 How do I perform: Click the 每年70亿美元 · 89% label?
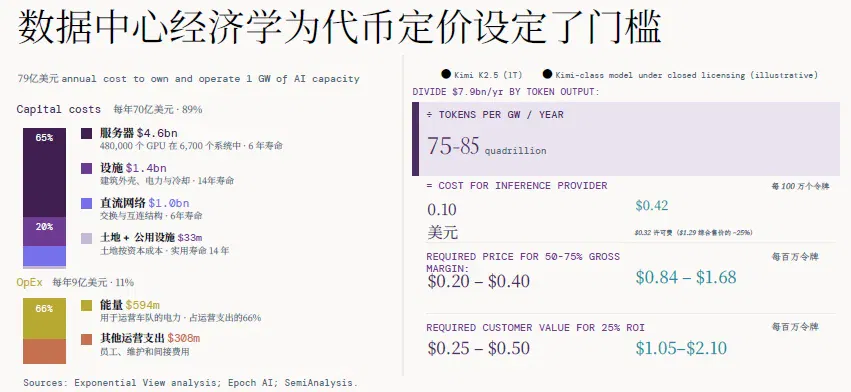pos(157,110)
